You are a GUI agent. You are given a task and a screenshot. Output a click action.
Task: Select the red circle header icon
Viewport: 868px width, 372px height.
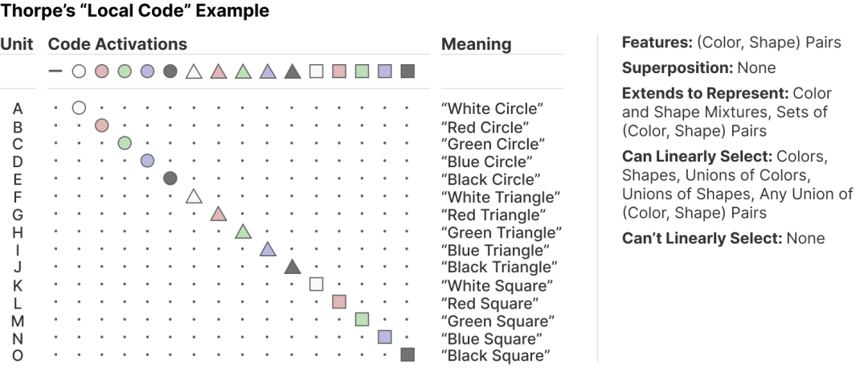[x=102, y=71]
